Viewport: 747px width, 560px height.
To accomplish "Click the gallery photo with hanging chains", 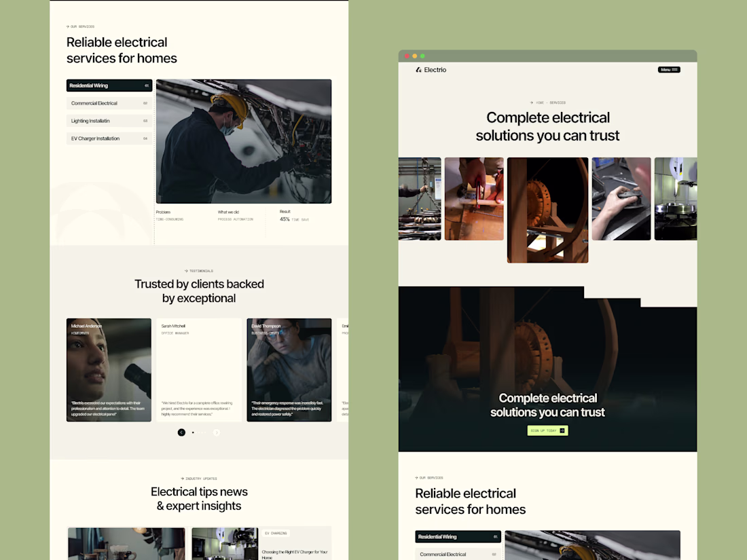I will pos(420,199).
